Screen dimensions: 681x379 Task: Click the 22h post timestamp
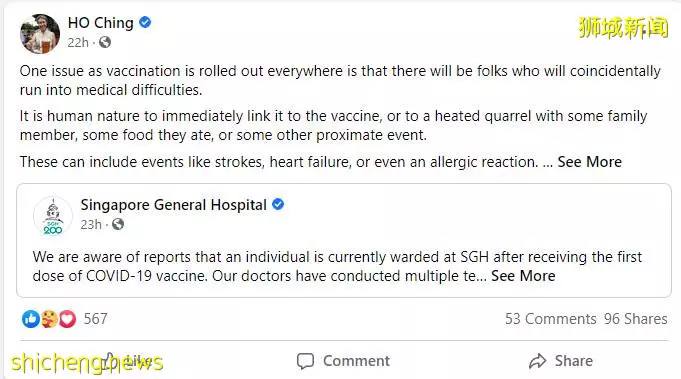pos(78,43)
